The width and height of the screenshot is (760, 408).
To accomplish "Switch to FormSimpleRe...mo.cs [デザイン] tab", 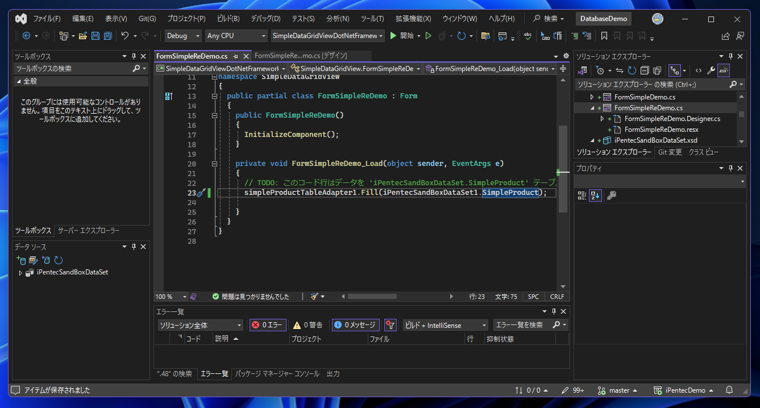I will click(301, 56).
